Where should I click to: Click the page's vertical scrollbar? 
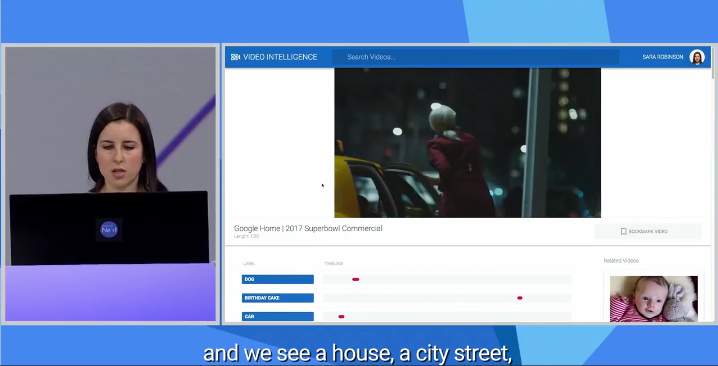713,64
